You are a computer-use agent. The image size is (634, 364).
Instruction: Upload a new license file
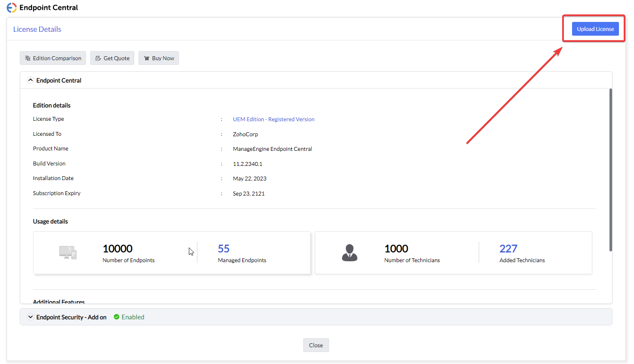(x=595, y=29)
